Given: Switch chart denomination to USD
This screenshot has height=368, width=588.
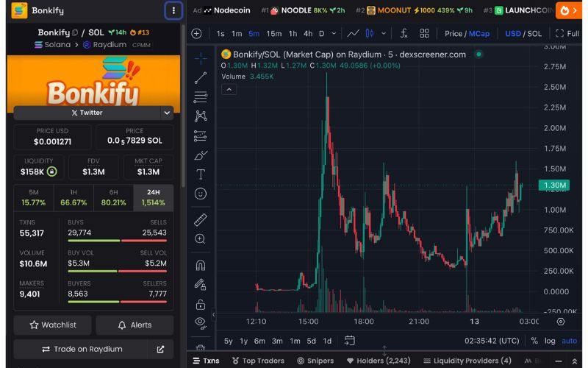Looking at the screenshot, I should coord(513,33).
